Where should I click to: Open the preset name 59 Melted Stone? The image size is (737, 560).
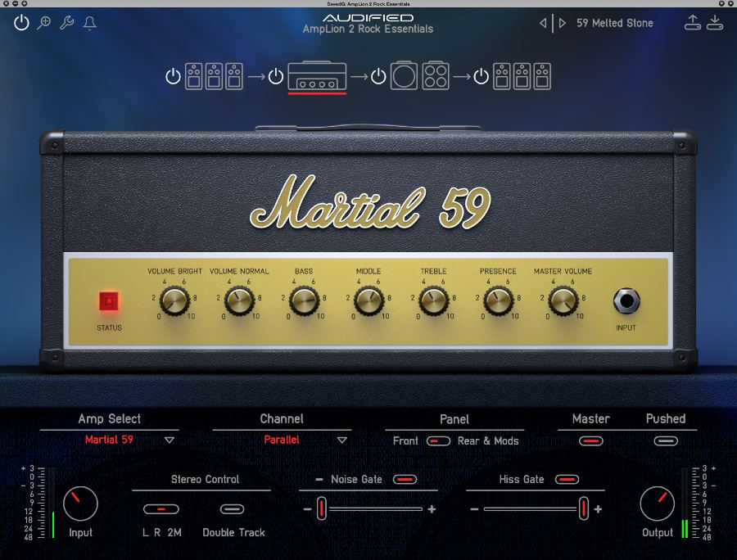(x=614, y=23)
